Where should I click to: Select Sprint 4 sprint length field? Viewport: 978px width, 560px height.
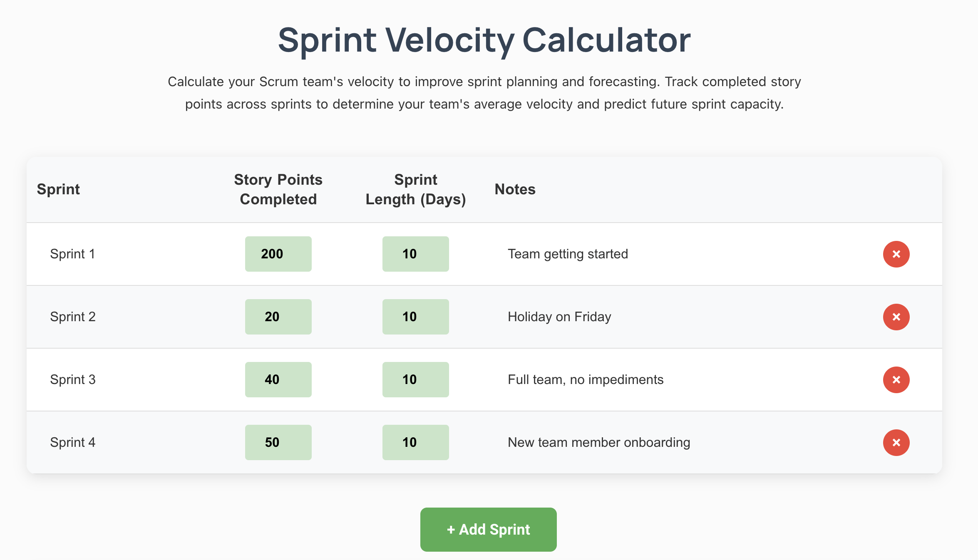(x=415, y=443)
